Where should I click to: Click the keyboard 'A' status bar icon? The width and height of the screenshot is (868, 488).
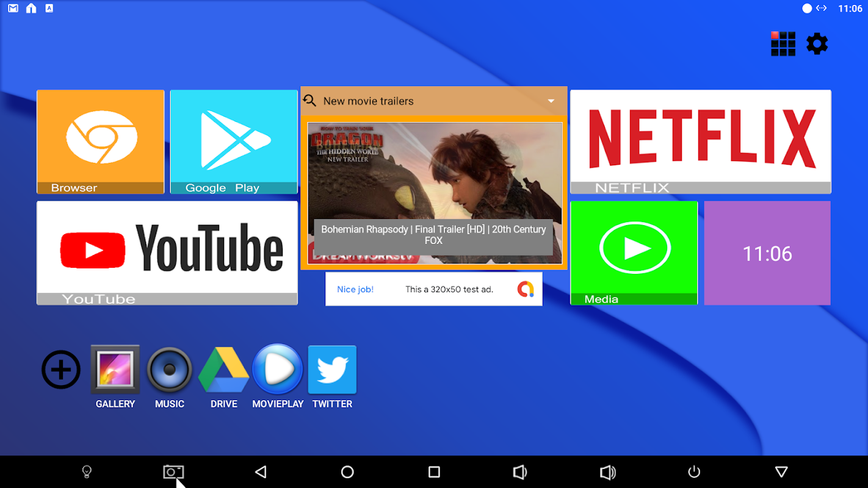(49, 9)
